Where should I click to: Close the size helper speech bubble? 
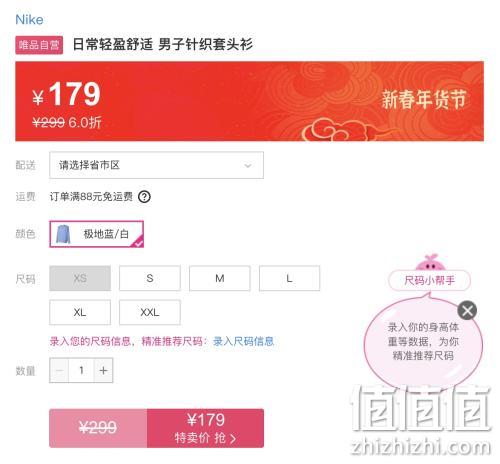(x=467, y=311)
